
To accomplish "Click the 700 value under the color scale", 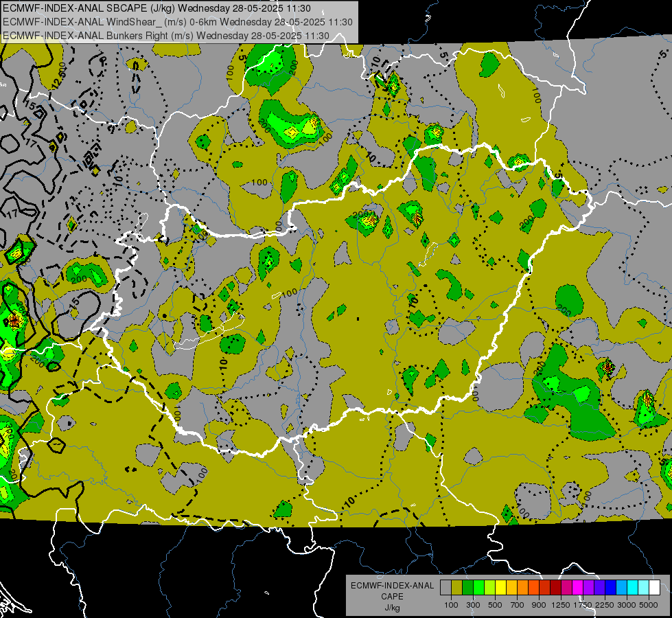I will coord(518,605).
